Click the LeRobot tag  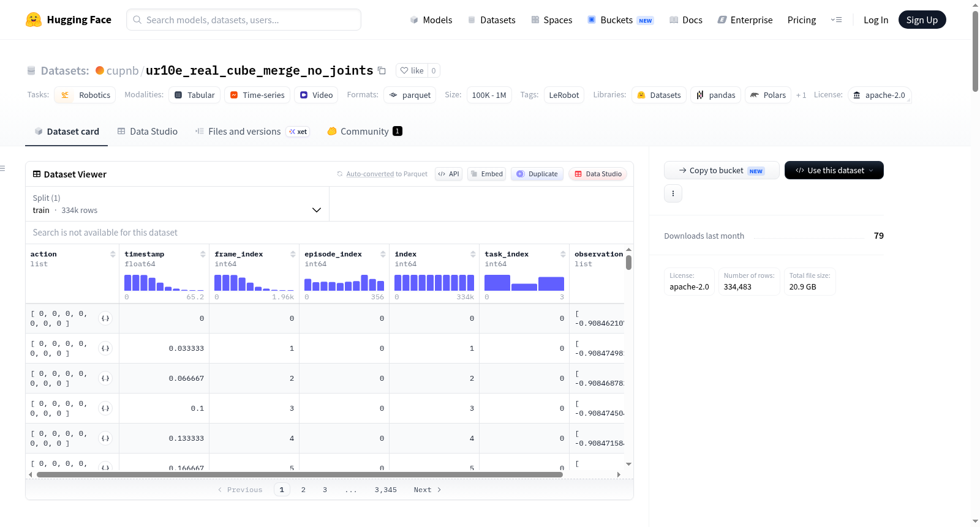tap(564, 95)
